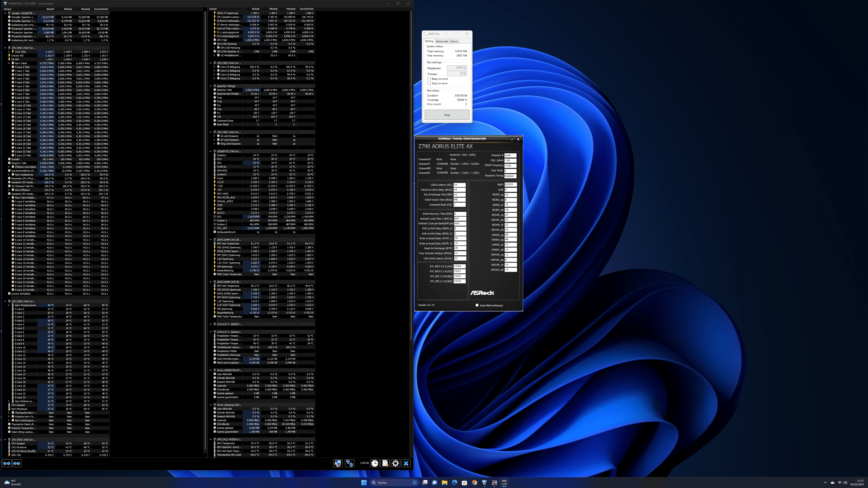
Task: Switch to HWiNFO taskbar icon
Action: [x=484, y=483]
